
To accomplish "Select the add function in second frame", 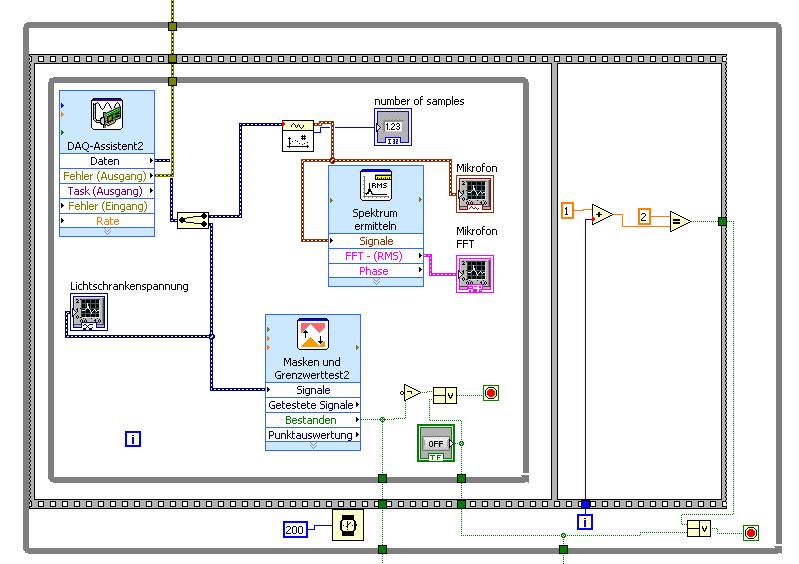I will tap(602, 214).
